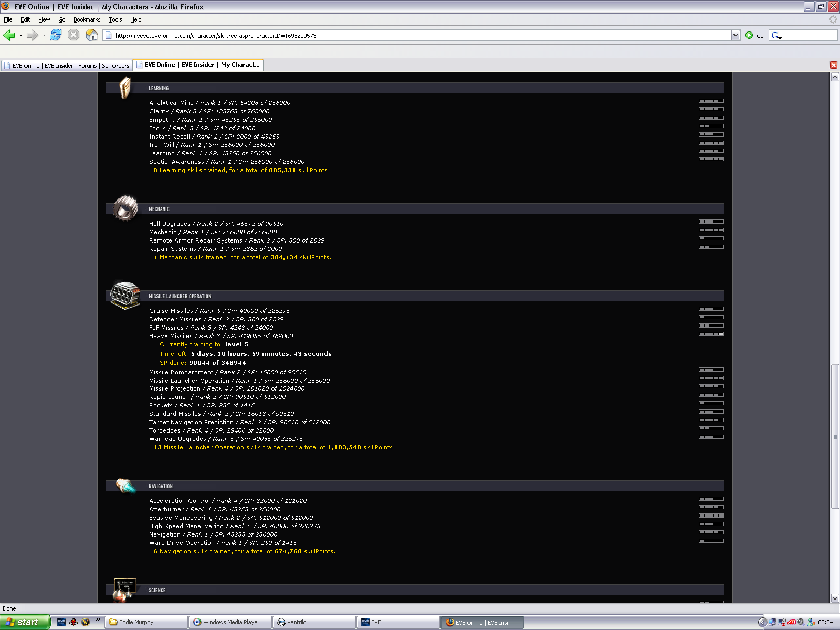Open the Back history dropdown arrow
840x630 pixels.
pyautogui.click(x=20, y=35)
